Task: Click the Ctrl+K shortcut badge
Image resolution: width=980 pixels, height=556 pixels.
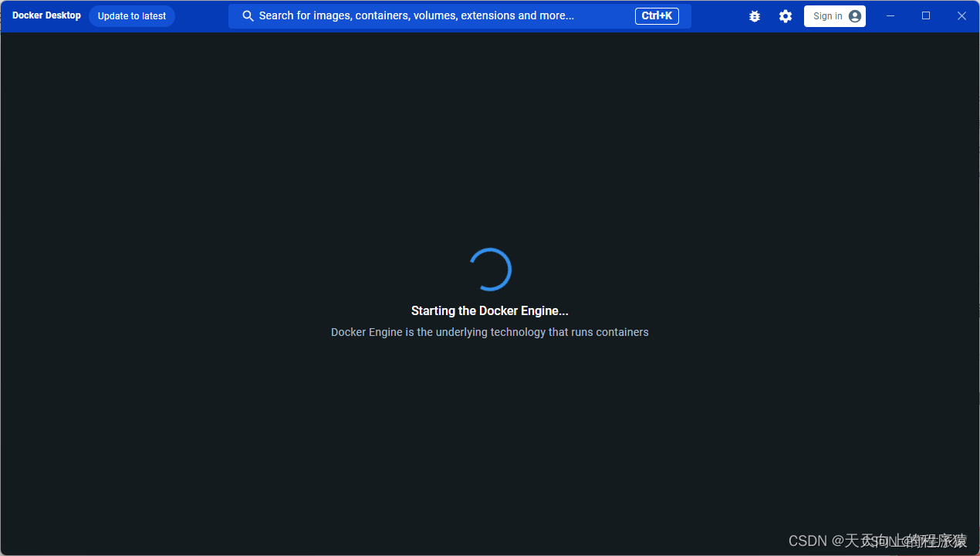Action: [x=657, y=16]
